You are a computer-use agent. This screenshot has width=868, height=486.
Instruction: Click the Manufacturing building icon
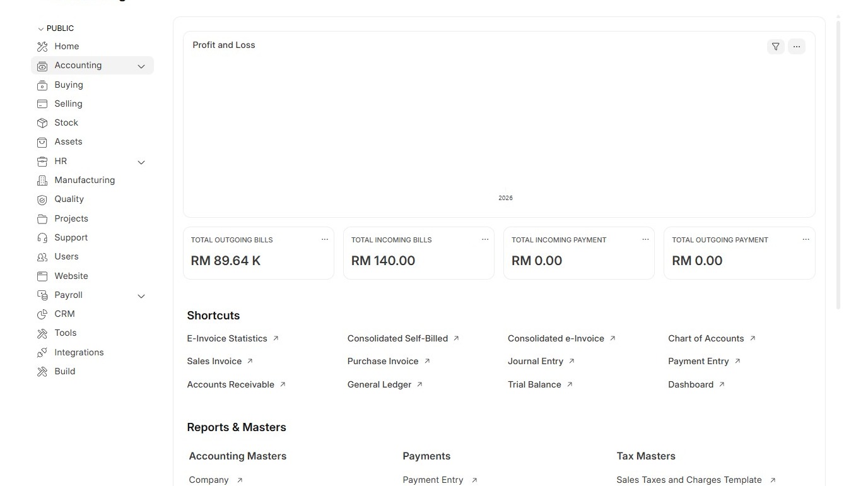coord(42,181)
